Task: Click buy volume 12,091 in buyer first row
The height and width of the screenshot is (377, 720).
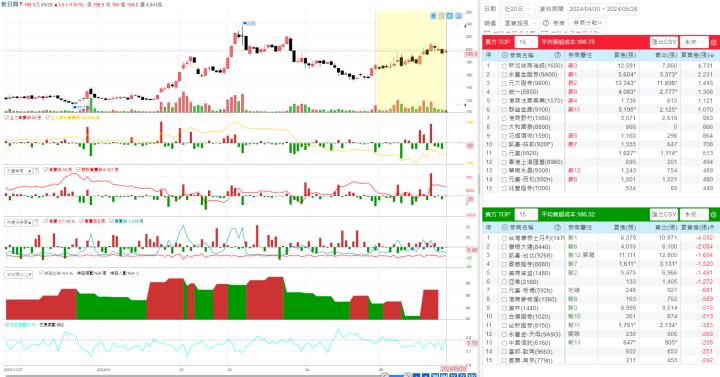Action: (x=626, y=66)
